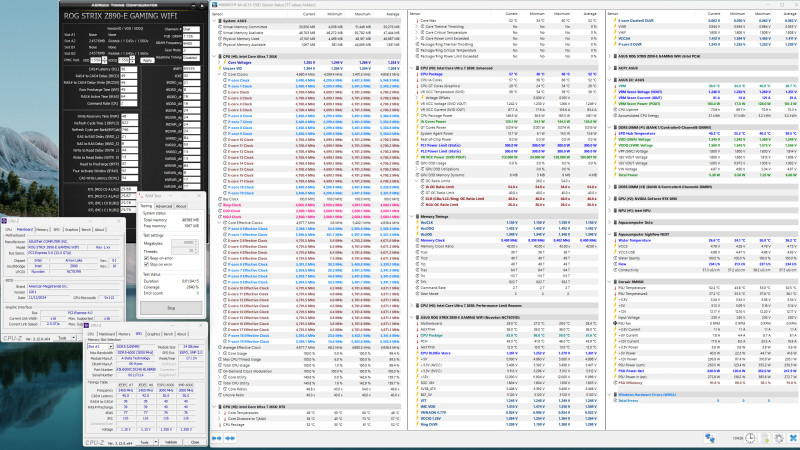Open Mainboard tab in SPD CPU-Z window
Viewport: 800px width, 450px height.
coord(107,334)
